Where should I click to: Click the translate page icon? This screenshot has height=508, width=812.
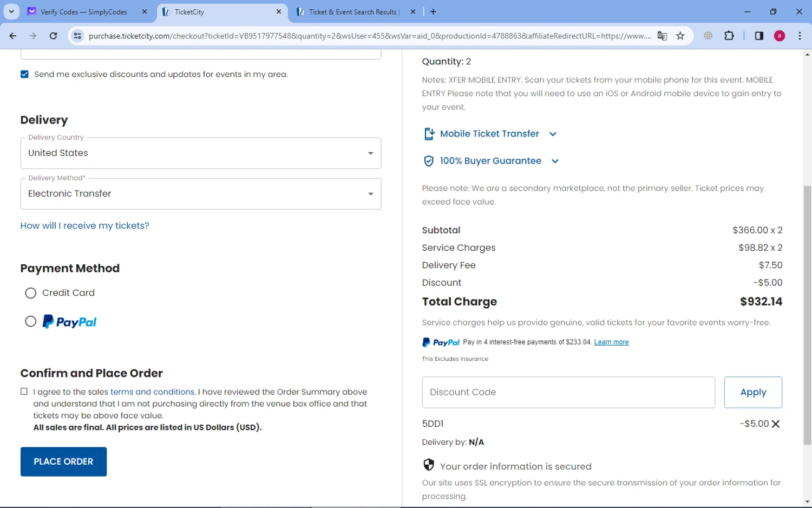[x=662, y=36]
